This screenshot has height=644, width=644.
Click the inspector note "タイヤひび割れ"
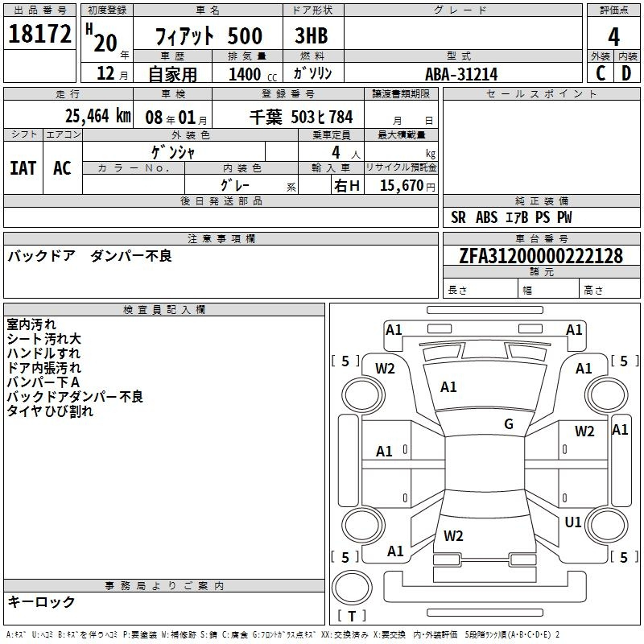pos(50,411)
